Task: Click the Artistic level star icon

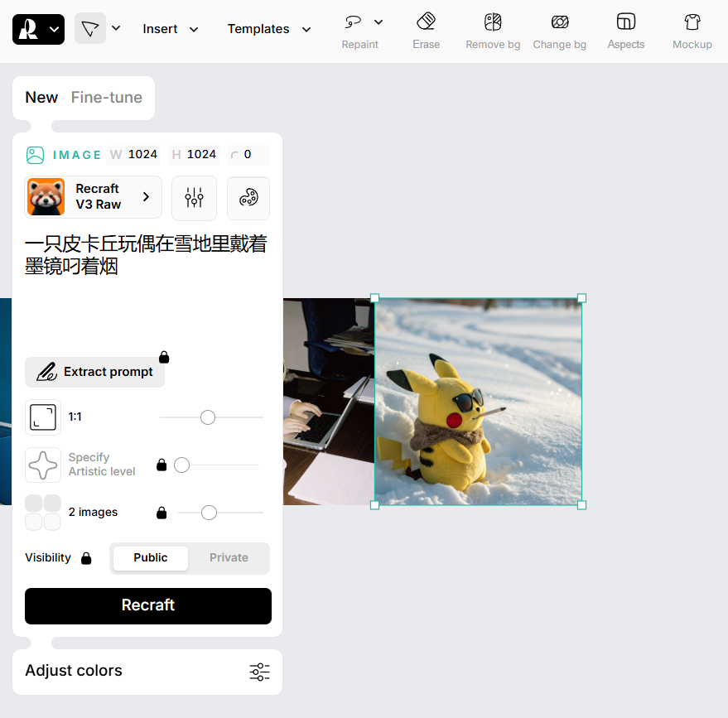Action: click(43, 465)
